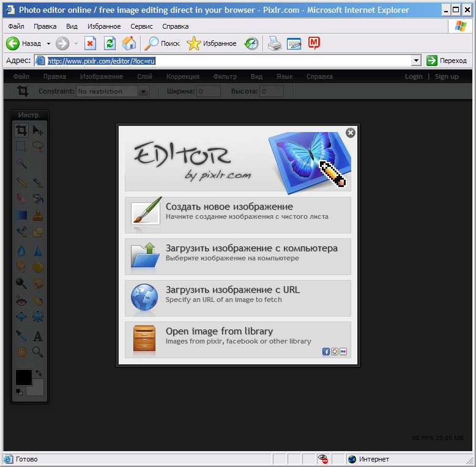Select the Sponge tool
This screenshot has width=476, height=467.
38,267
